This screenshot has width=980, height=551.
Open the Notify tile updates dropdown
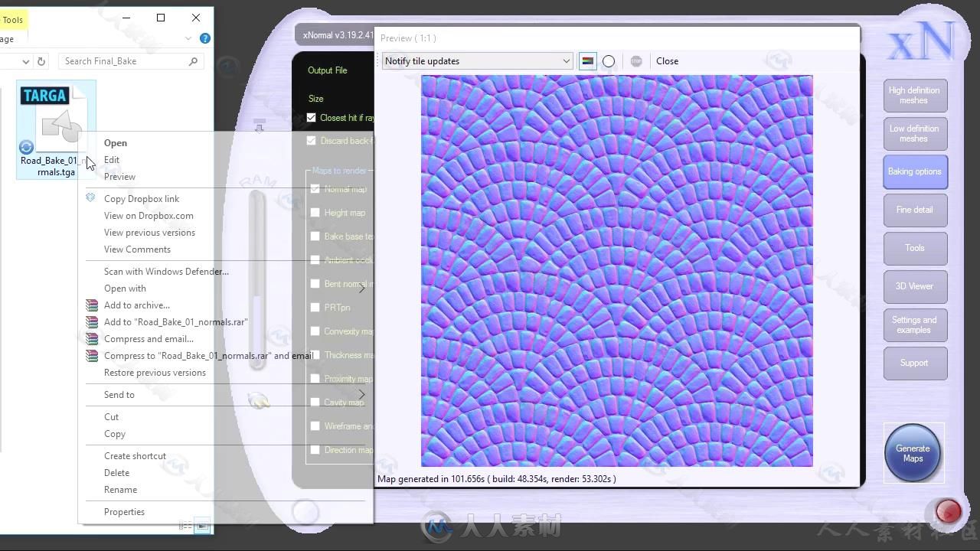pyautogui.click(x=477, y=61)
